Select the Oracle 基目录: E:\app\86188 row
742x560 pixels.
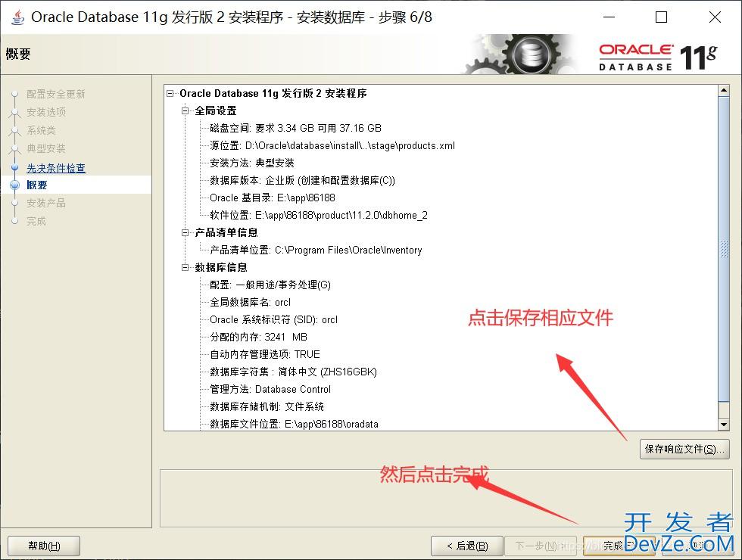coord(273,198)
